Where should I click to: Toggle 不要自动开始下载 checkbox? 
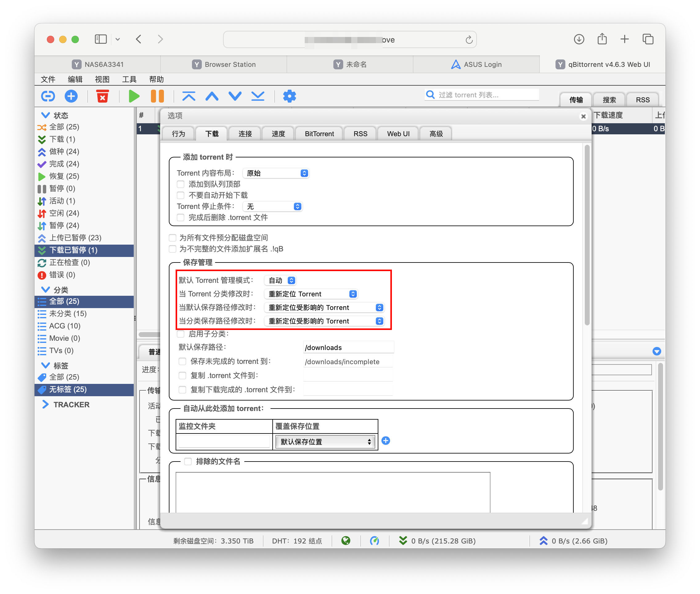click(x=181, y=195)
